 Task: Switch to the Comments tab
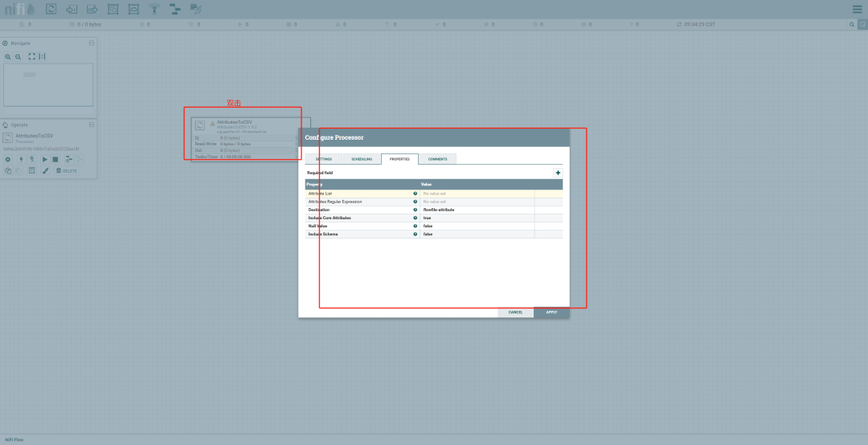(437, 159)
